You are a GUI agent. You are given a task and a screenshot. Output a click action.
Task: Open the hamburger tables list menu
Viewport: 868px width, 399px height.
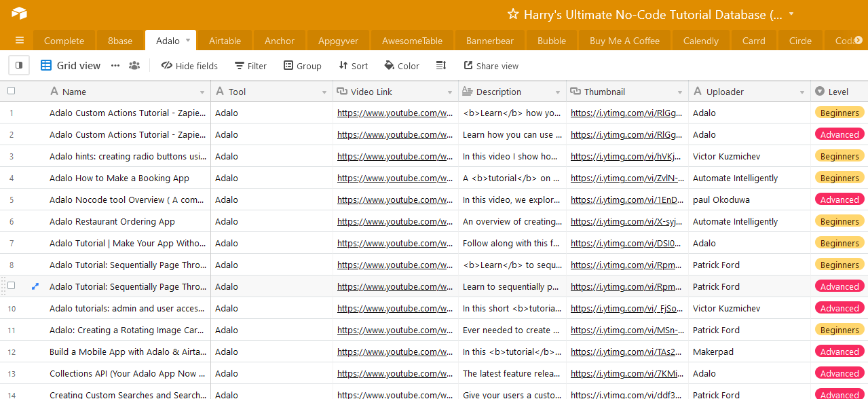(x=19, y=41)
